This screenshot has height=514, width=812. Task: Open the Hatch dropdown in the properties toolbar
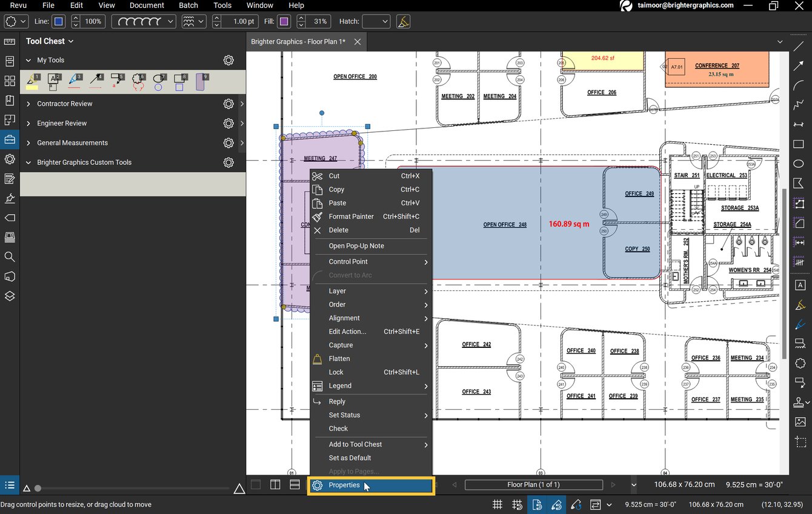tap(376, 21)
